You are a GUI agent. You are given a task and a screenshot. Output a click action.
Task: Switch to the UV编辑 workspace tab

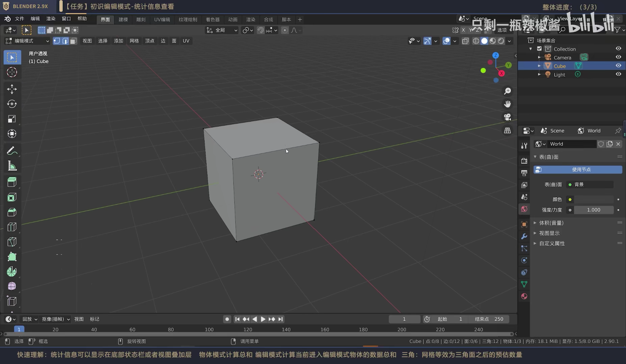tap(162, 20)
